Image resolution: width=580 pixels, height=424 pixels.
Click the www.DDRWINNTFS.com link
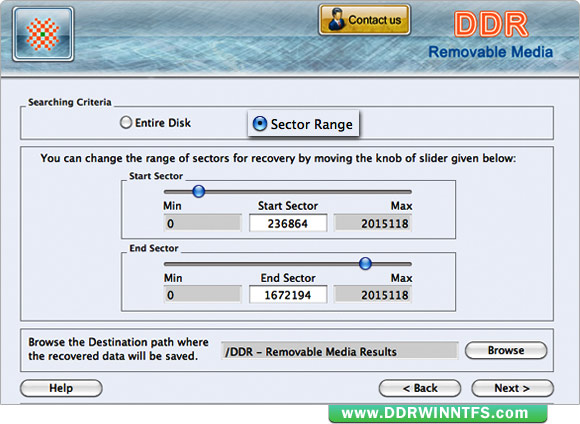coord(438,413)
